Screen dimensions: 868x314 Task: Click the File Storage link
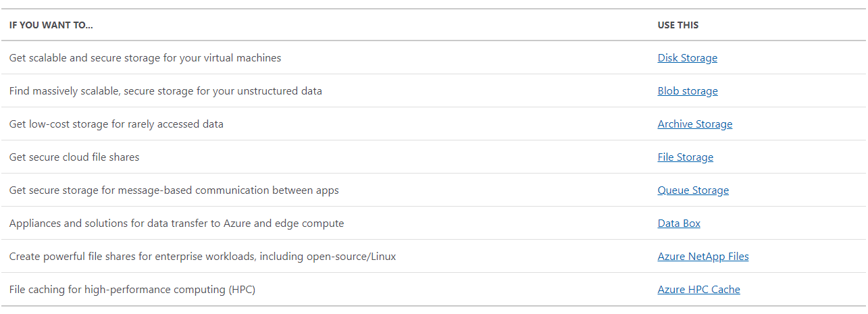685,157
